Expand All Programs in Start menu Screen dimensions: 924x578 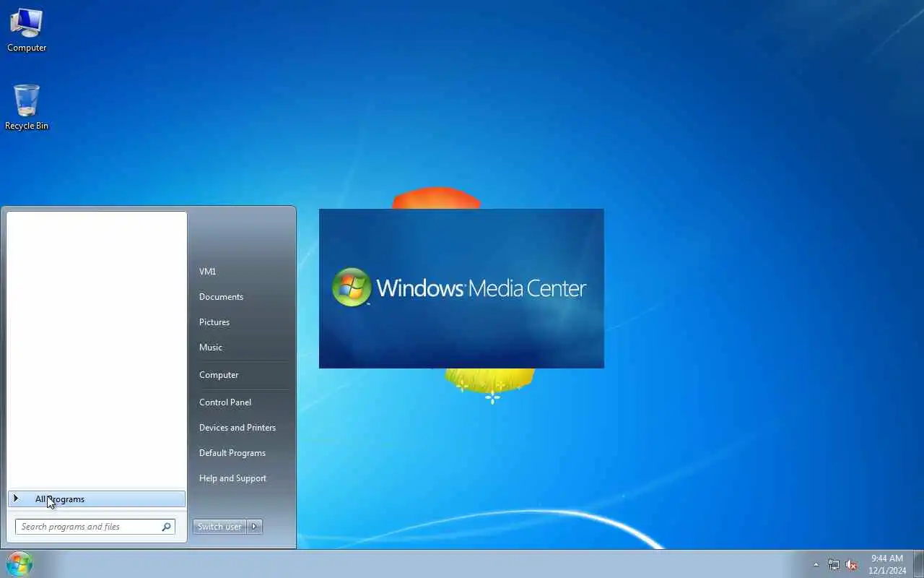pos(97,499)
